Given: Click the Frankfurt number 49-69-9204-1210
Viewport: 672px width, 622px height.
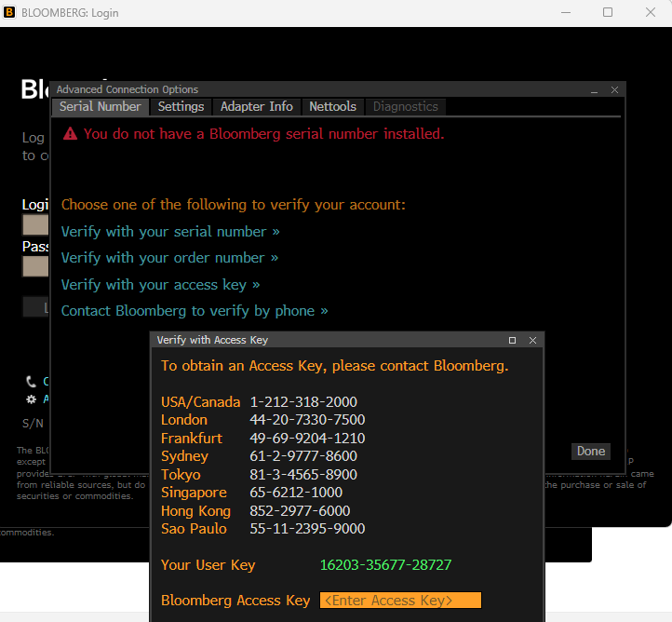Looking at the screenshot, I should [x=307, y=439].
